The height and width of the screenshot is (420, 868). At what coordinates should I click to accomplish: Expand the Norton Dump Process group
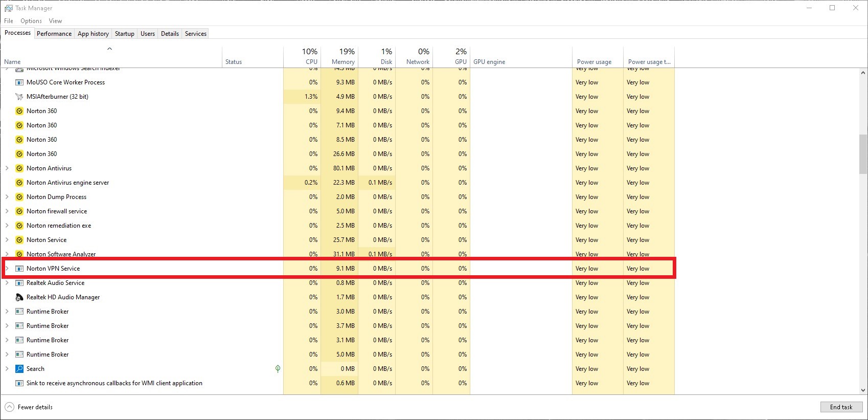(x=7, y=197)
